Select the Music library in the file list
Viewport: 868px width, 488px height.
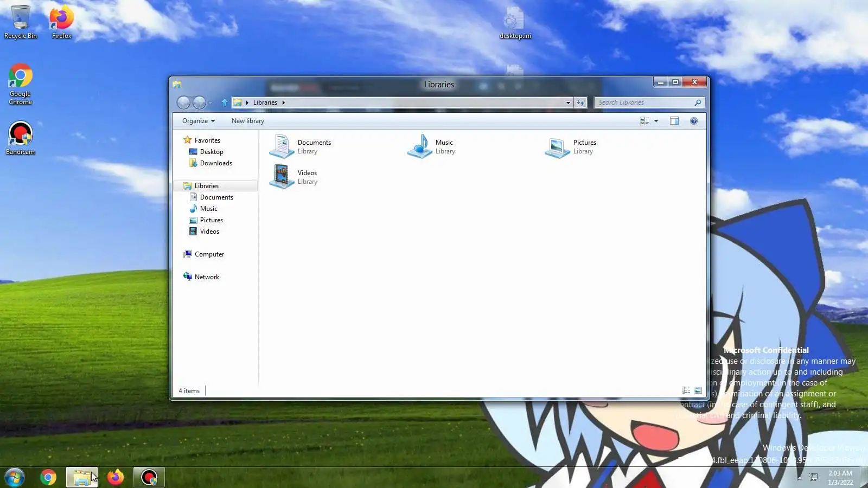click(432, 146)
